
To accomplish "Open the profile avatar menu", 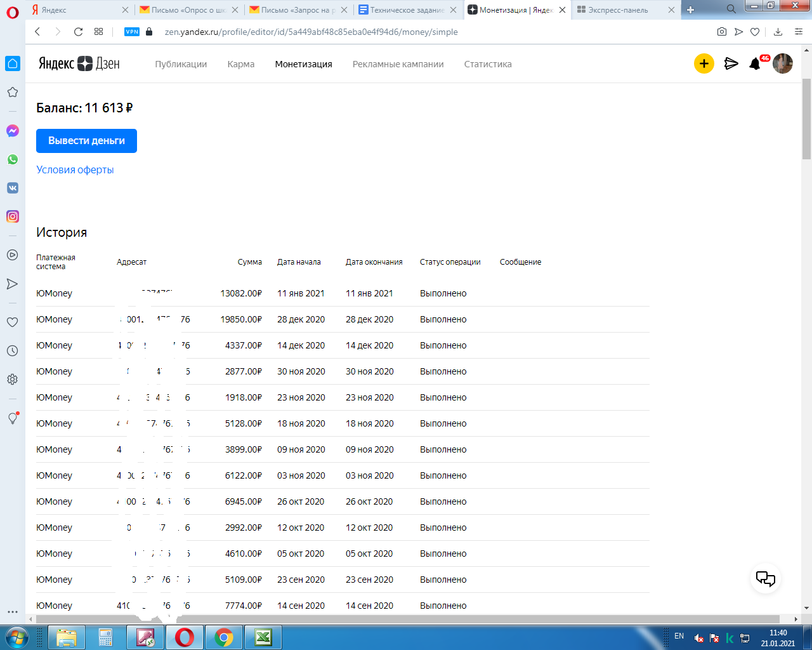I will click(783, 63).
